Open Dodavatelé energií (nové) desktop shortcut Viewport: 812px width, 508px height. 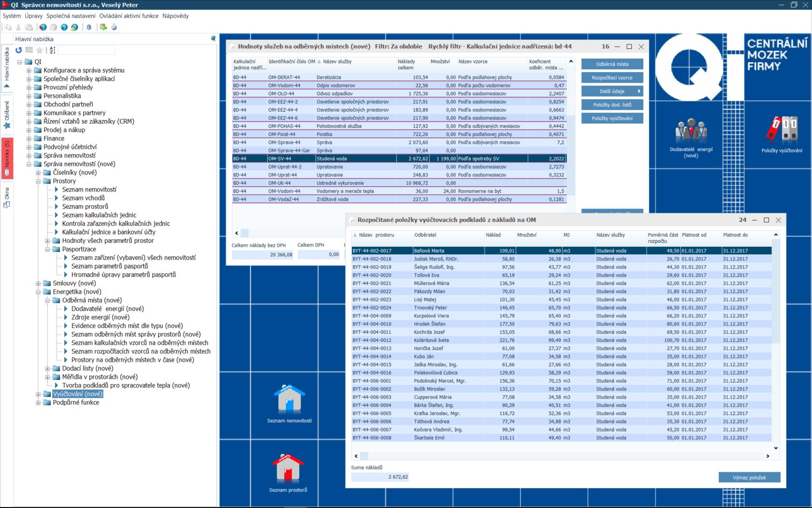tap(691, 137)
